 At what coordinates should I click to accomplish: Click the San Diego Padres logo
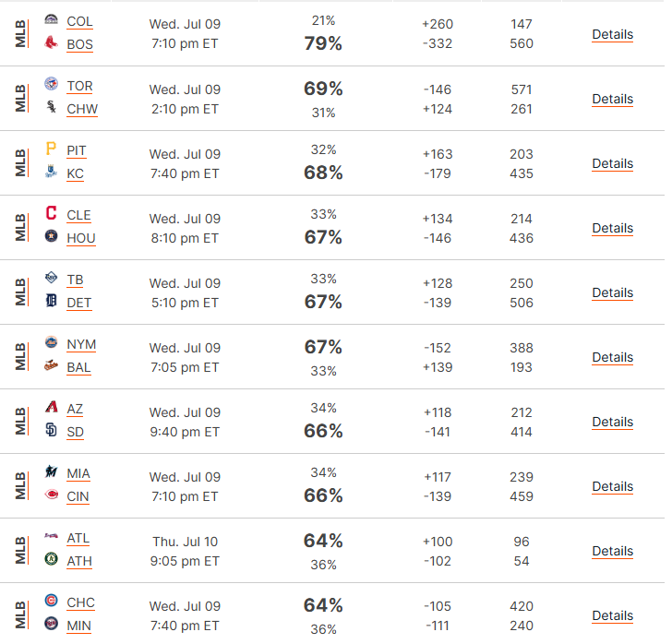51,429
